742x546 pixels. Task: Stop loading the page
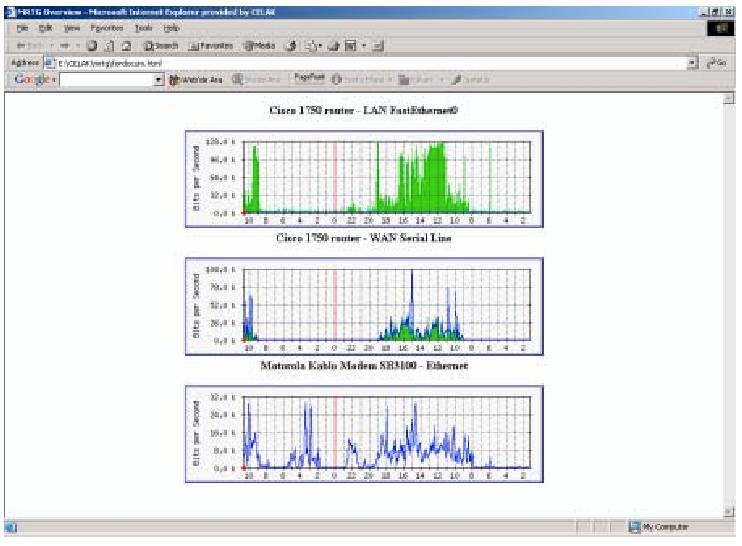92,46
